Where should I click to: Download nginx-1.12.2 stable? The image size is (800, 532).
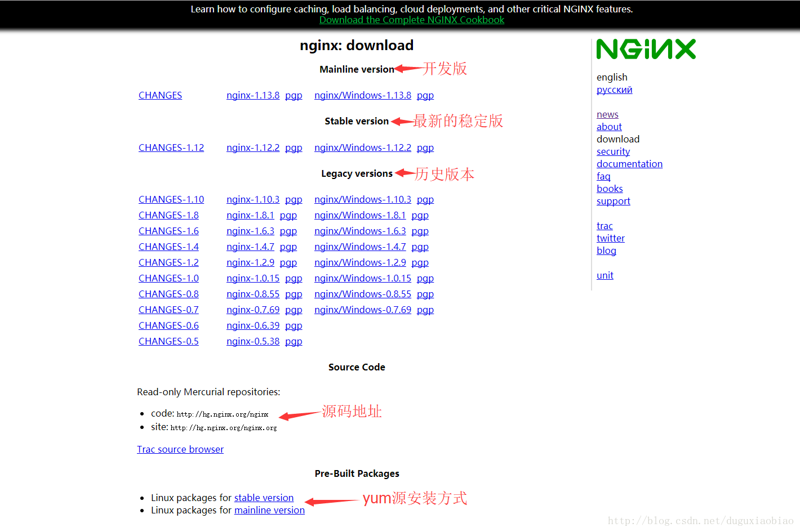(x=253, y=147)
